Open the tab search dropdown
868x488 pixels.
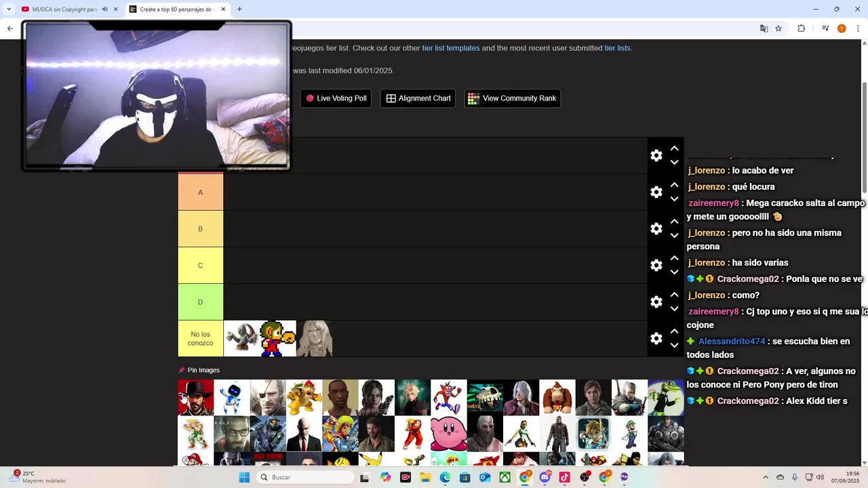[9, 9]
